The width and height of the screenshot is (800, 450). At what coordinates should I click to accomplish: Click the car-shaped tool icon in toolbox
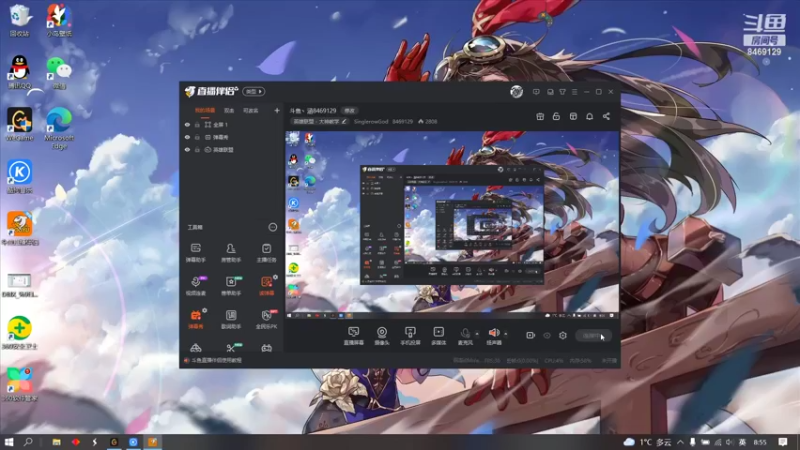pos(195,348)
